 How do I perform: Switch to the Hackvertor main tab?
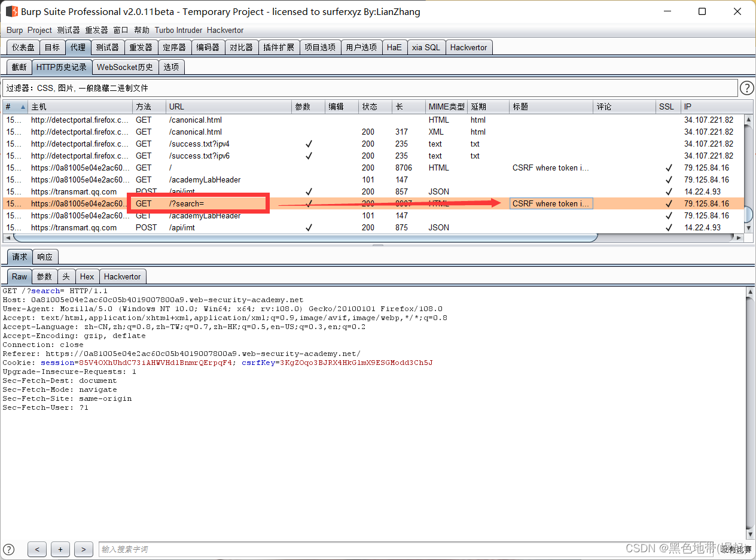coord(469,47)
